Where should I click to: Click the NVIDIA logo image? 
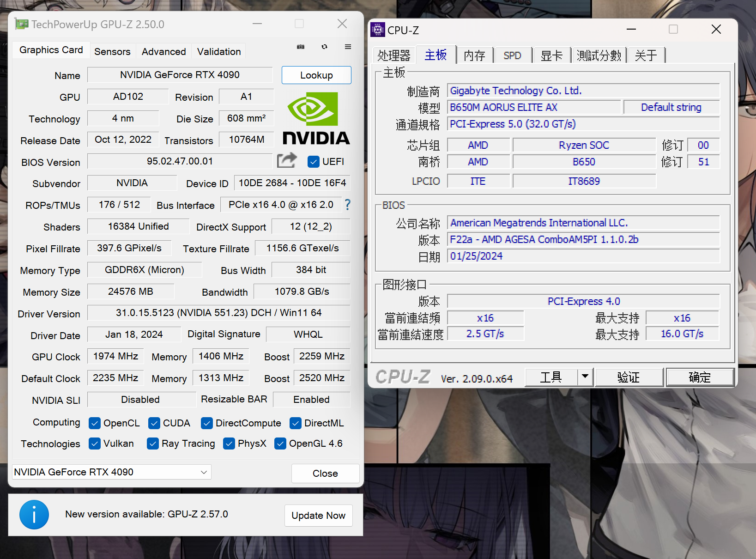[316, 118]
